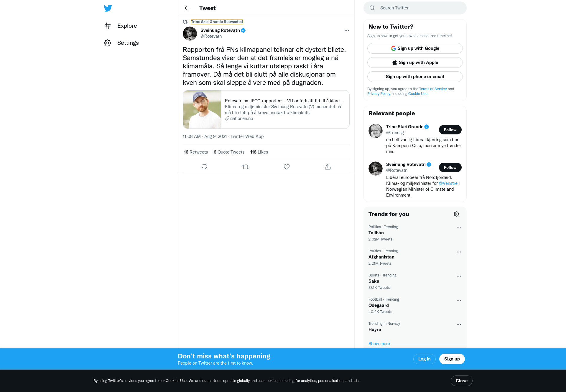566x392 pixels.
Task: Go back using the arrow icon
Action: point(187,8)
